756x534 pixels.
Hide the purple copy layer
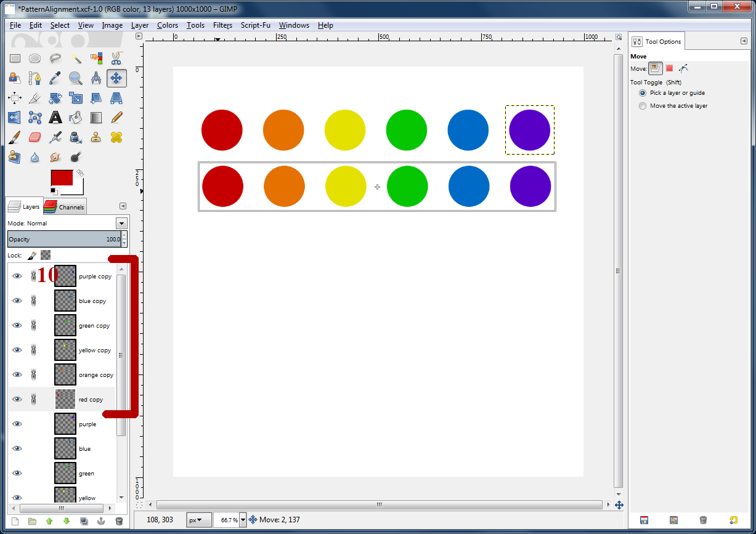point(17,276)
